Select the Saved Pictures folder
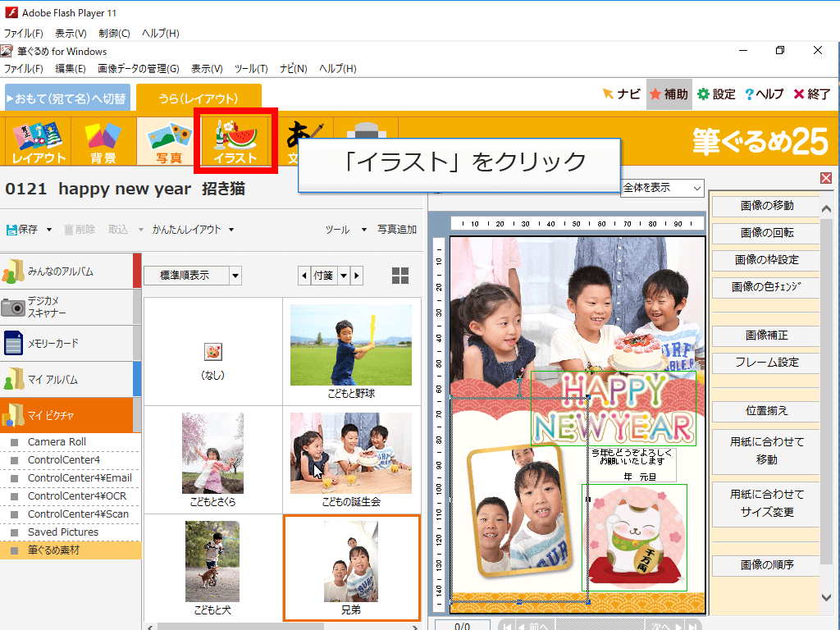This screenshot has width=840, height=630. 63,532
